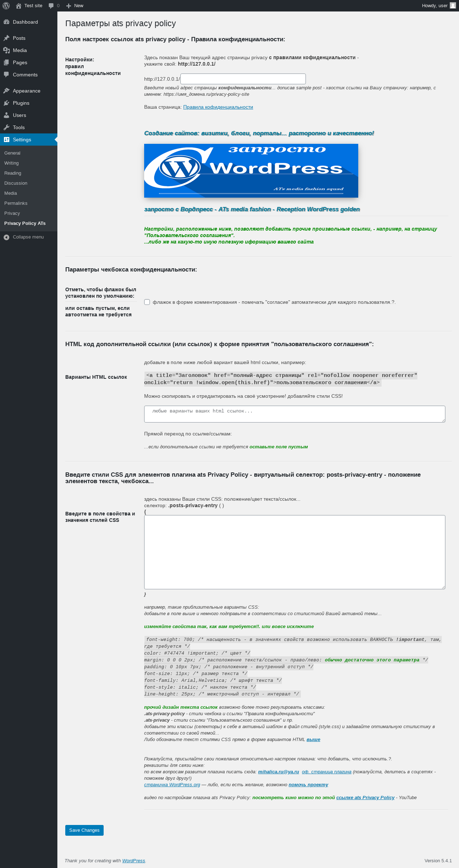
Task: Open ссылке ats Privacy Policy YouTube link
Action: coord(365,797)
